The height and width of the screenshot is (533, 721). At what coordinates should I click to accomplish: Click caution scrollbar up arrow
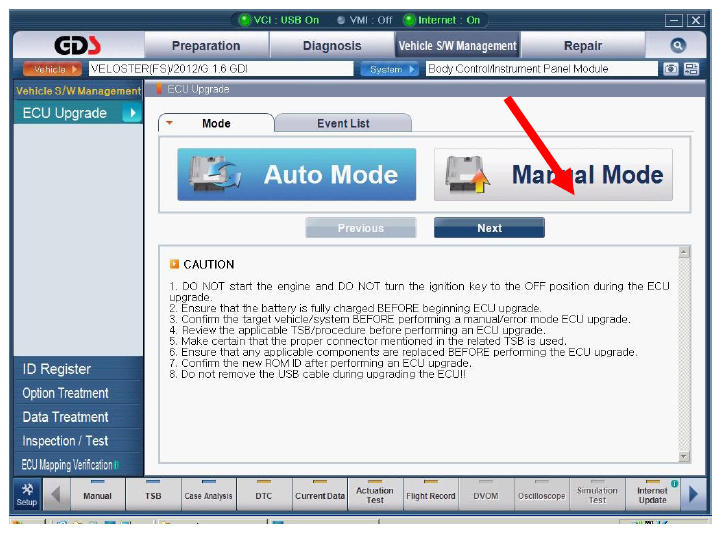(x=684, y=252)
